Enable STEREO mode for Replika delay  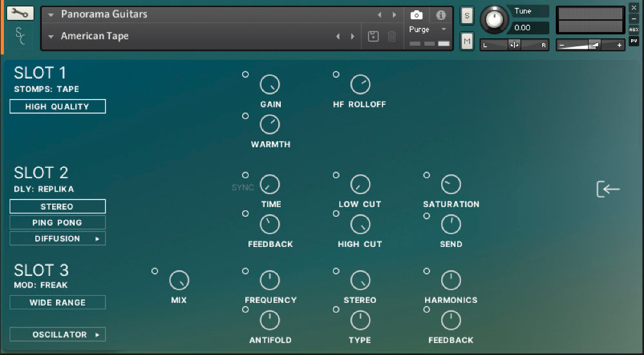click(57, 206)
